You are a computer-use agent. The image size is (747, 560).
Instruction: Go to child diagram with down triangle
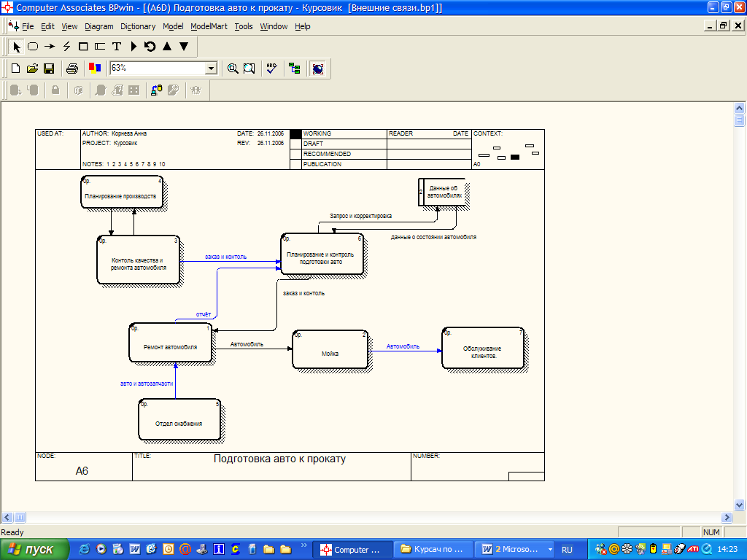point(184,47)
